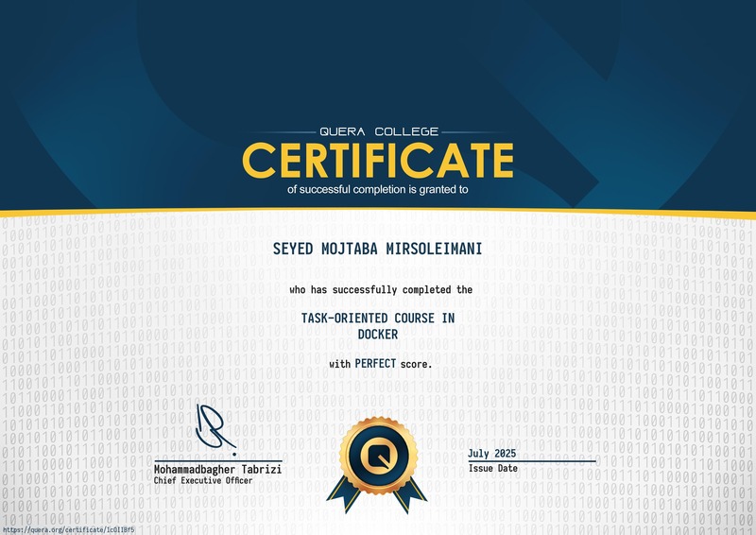The width and height of the screenshot is (756, 535).
Task: Click the line under the issue date
Action: pyautogui.click(x=532, y=461)
